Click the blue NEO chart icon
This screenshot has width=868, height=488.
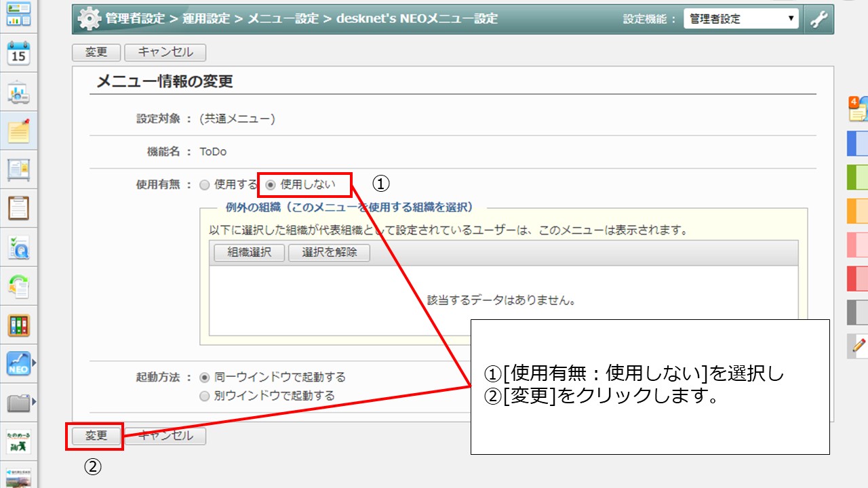[x=18, y=365]
